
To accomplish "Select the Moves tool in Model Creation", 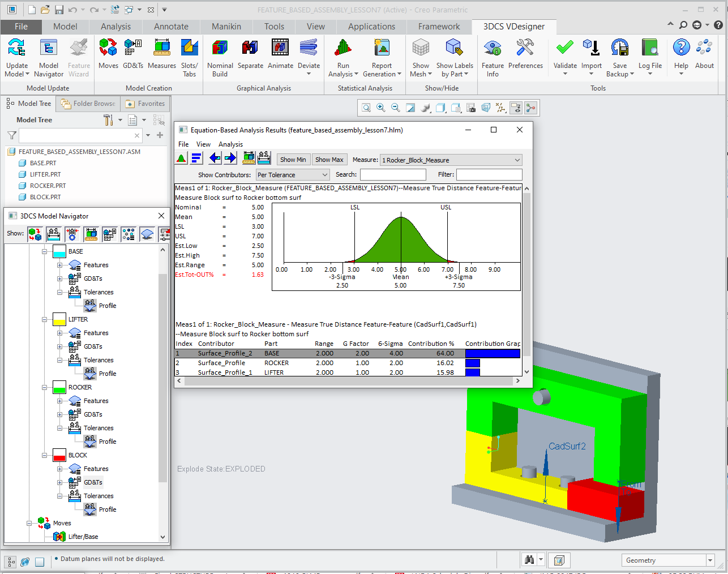I will (108, 55).
